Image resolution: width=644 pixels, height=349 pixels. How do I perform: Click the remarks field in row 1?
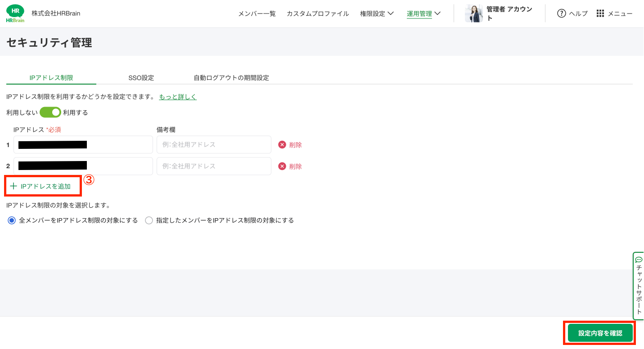click(214, 145)
